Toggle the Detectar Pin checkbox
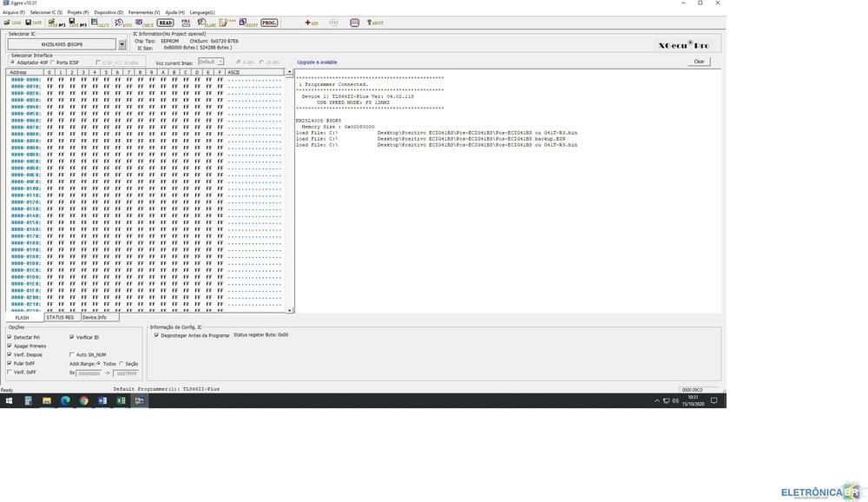868x502 pixels. click(10, 337)
